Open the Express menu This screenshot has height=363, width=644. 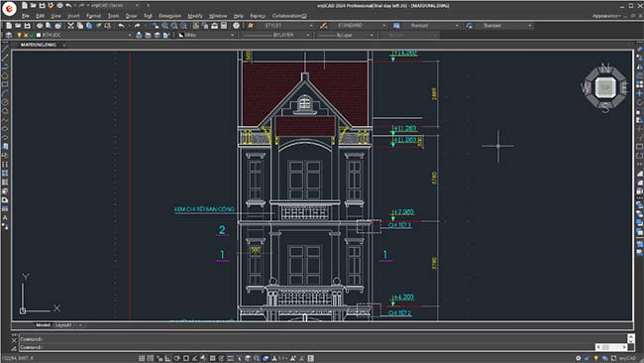click(258, 16)
